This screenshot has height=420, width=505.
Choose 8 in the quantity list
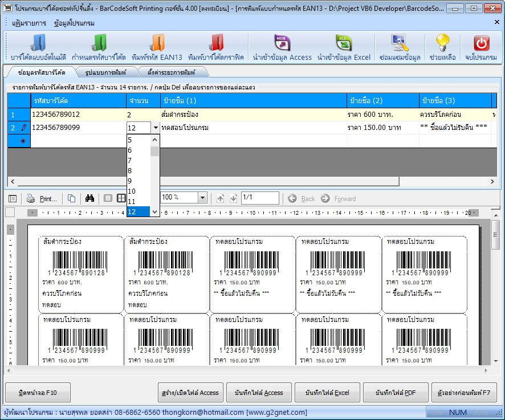(x=139, y=171)
